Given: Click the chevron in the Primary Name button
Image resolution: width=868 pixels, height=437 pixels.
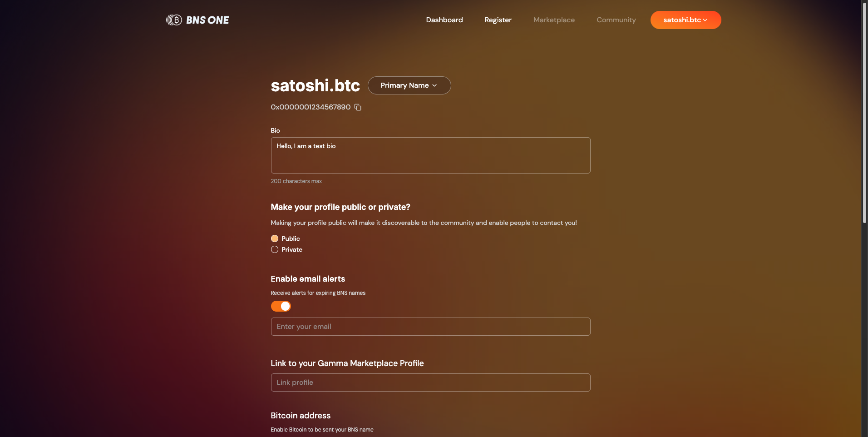Looking at the screenshot, I should [434, 85].
